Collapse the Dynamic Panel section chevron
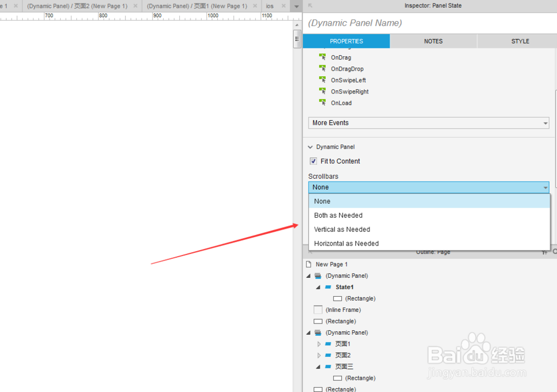Image resolution: width=557 pixels, height=392 pixels. pyautogui.click(x=310, y=147)
